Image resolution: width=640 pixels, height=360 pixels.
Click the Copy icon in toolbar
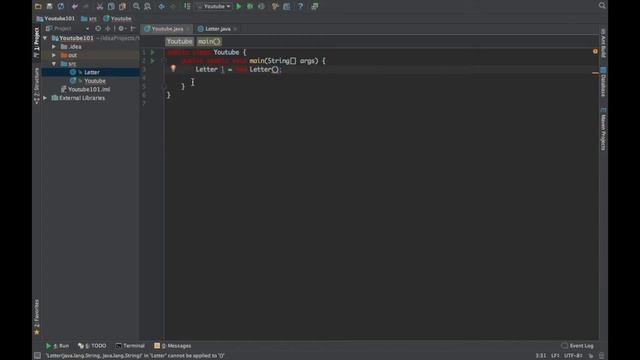(x=111, y=6)
